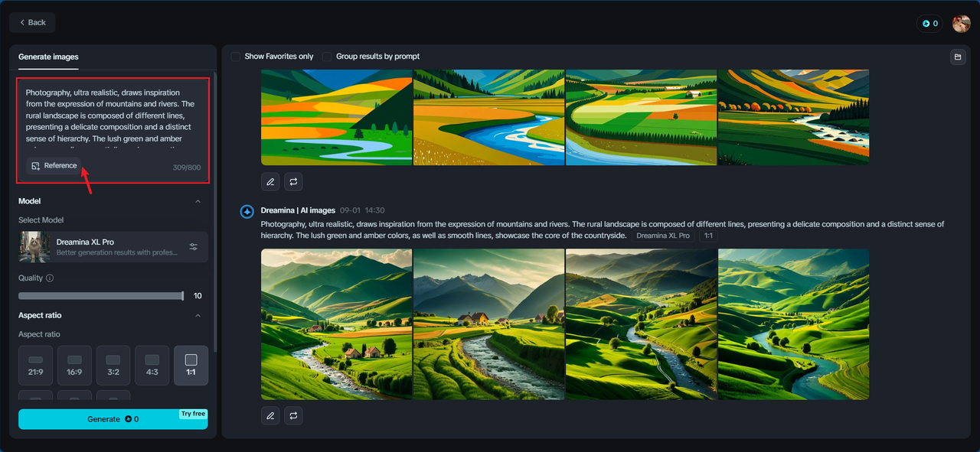Open third realistic valley thumbnail
Image resolution: width=980 pixels, height=452 pixels.
(641, 324)
